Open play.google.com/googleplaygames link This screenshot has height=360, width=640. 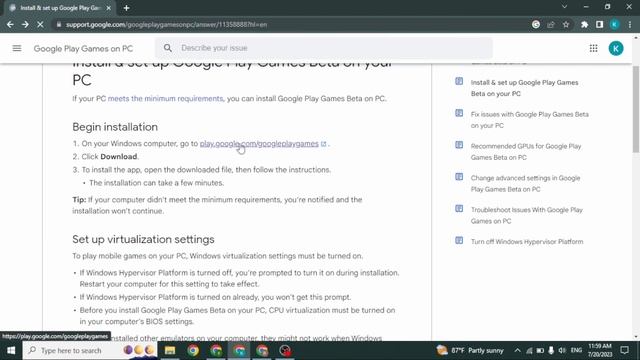[259, 144]
